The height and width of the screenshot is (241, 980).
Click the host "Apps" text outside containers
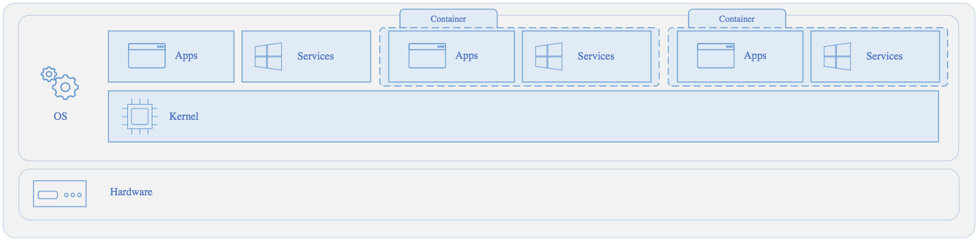tap(186, 56)
